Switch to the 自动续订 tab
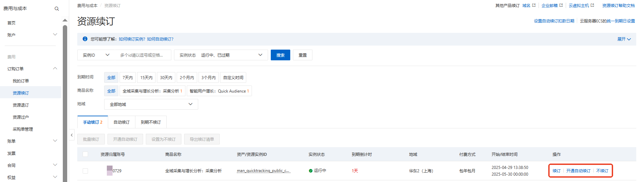644x182 pixels. (122, 122)
